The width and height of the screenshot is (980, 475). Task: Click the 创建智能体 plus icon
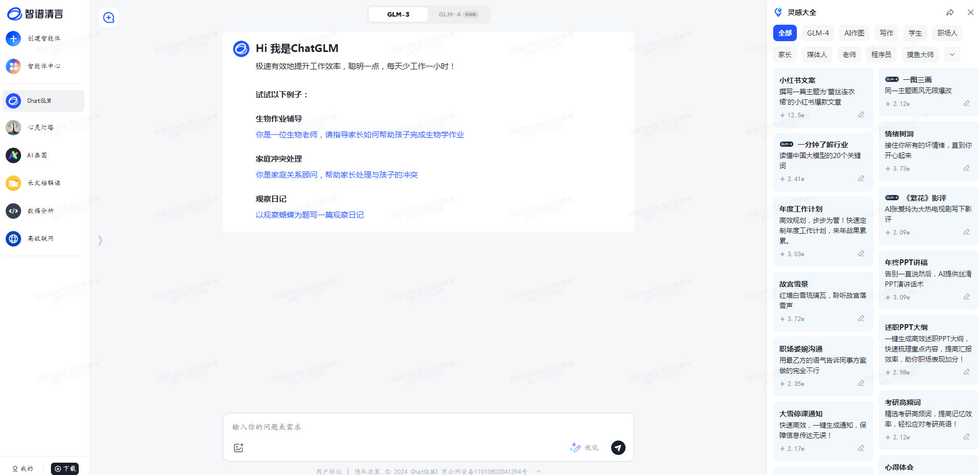click(x=13, y=38)
